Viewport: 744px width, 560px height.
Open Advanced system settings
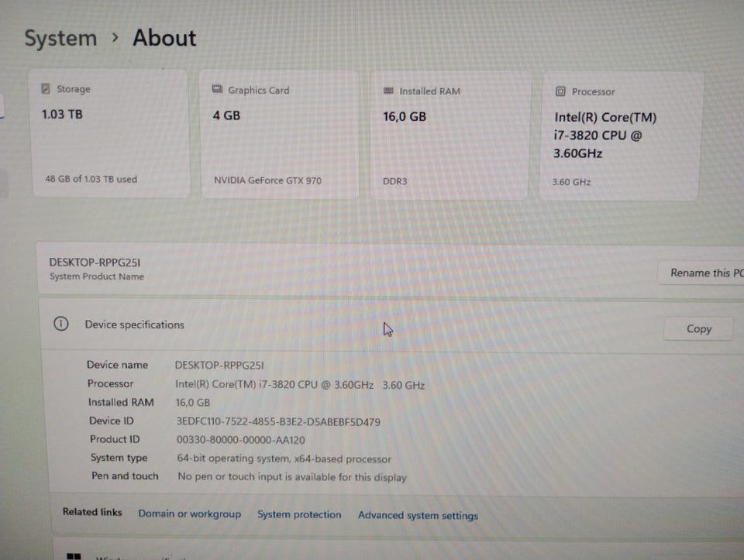pos(418,515)
